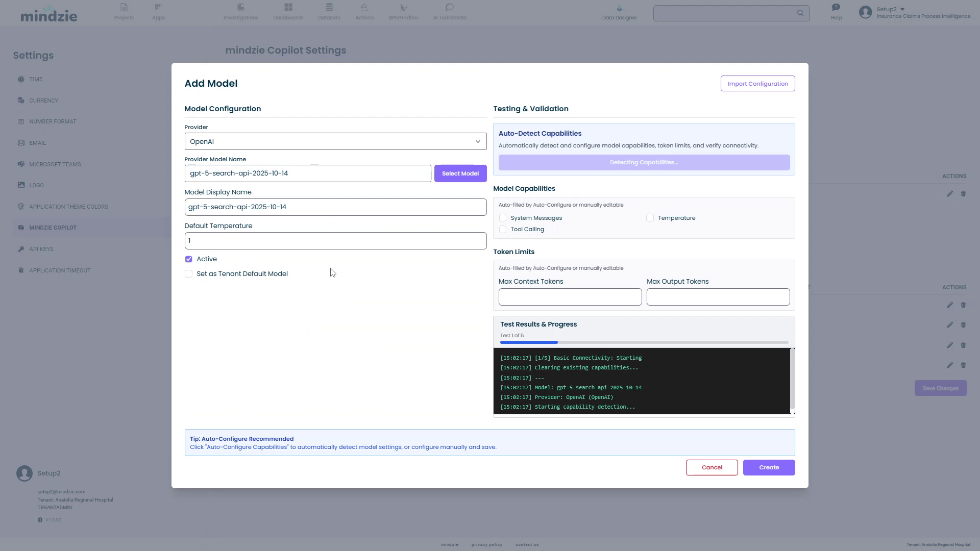The height and width of the screenshot is (551, 980).
Task: Focus the Model Display Name field
Action: (335, 207)
